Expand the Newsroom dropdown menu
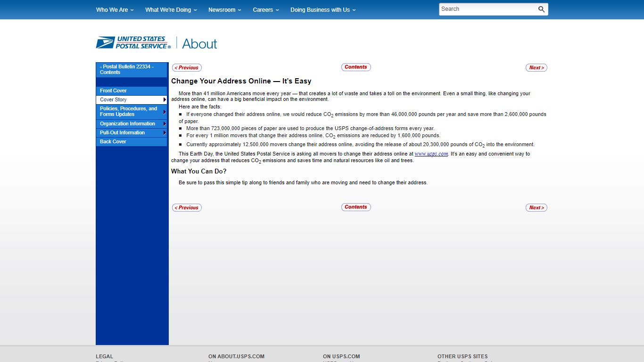 pyautogui.click(x=224, y=9)
